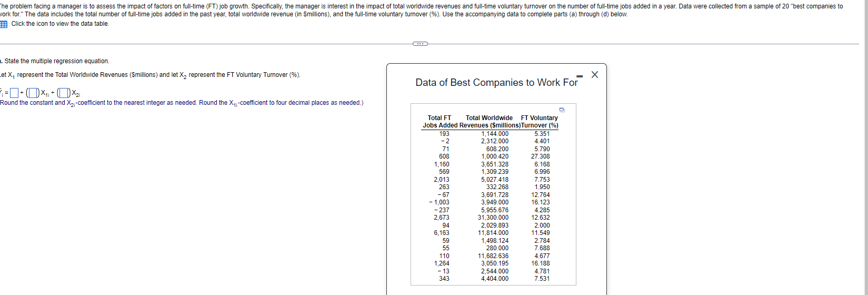This screenshot has width=868, height=295.
Task: Close the Data of Best Companies dialog
Action: (x=595, y=75)
